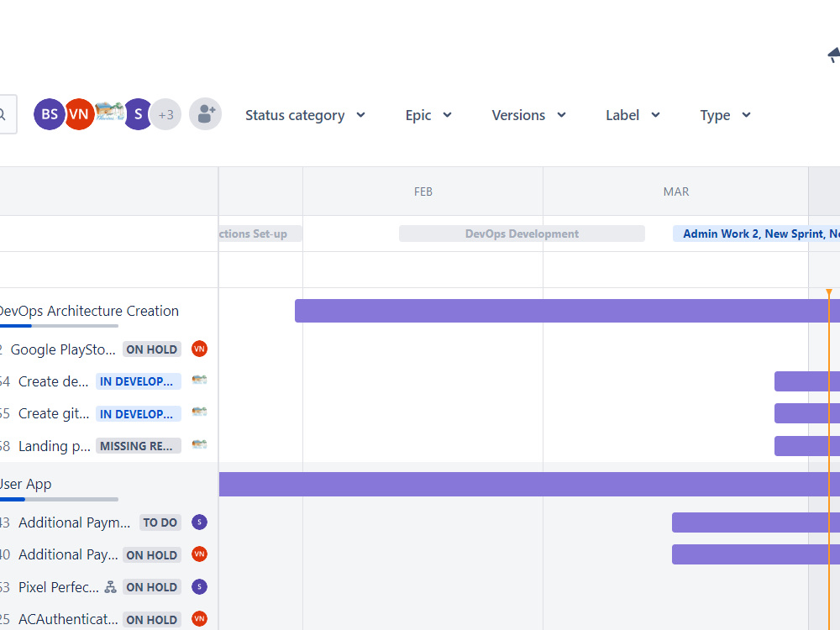Click the User App epic timeline bar
The height and width of the screenshot is (630, 840).
point(529,484)
